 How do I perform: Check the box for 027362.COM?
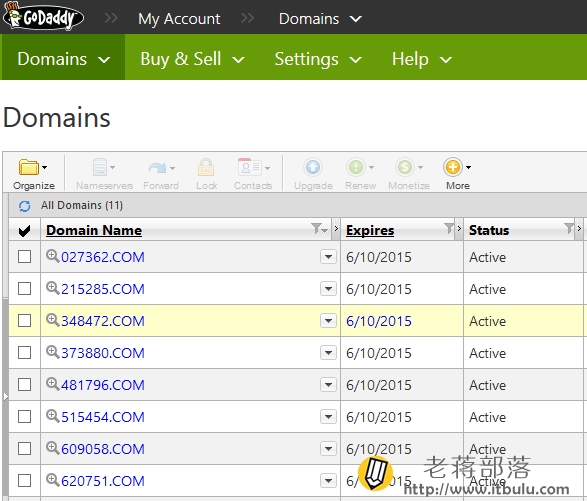click(x=25, y=257)
